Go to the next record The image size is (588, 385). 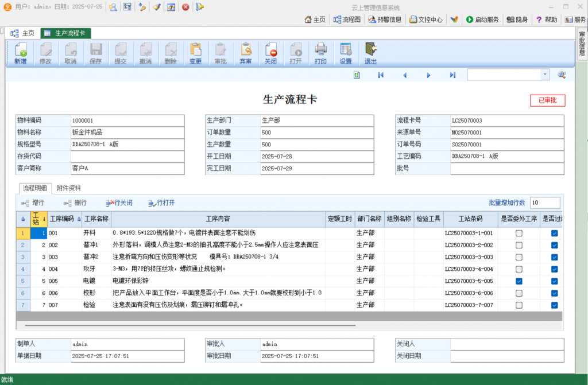[x=428, y=75]
